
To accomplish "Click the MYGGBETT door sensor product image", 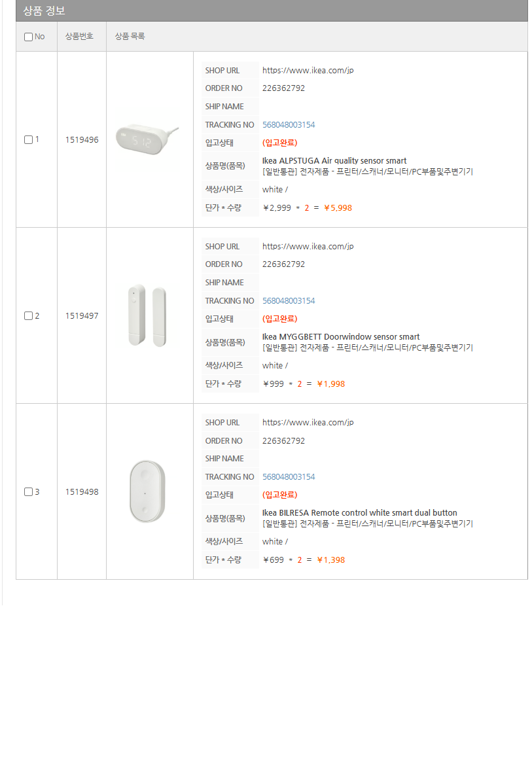I will coord(148,315).
